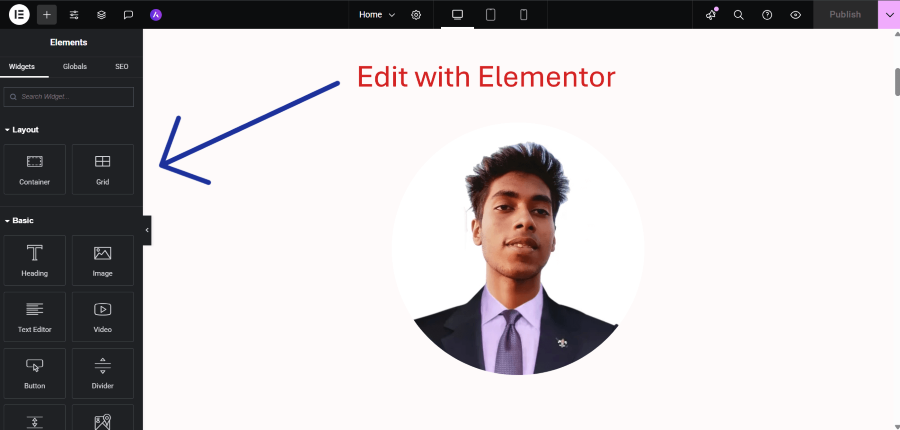The height and width of the screenshot is (430, 900).
Task: Click the Elements panel title
Action: (x=68, y=42)
